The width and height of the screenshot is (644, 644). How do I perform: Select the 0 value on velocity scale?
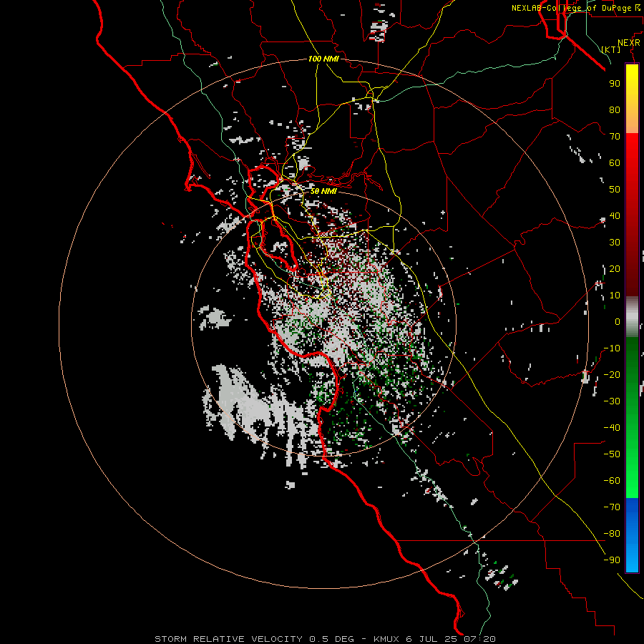pos(618,322)
